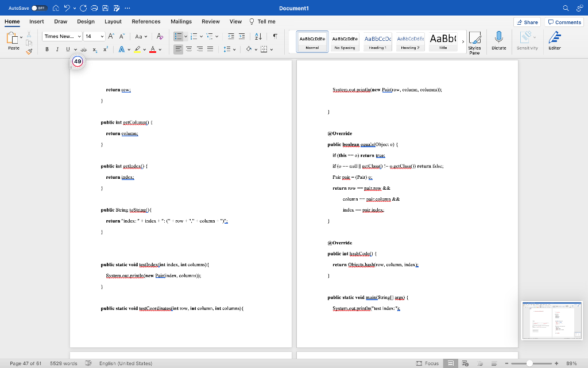Open the undo history dropdown arrow
The height and width of the screenshot is (368, 588).
tap(75, 8)
